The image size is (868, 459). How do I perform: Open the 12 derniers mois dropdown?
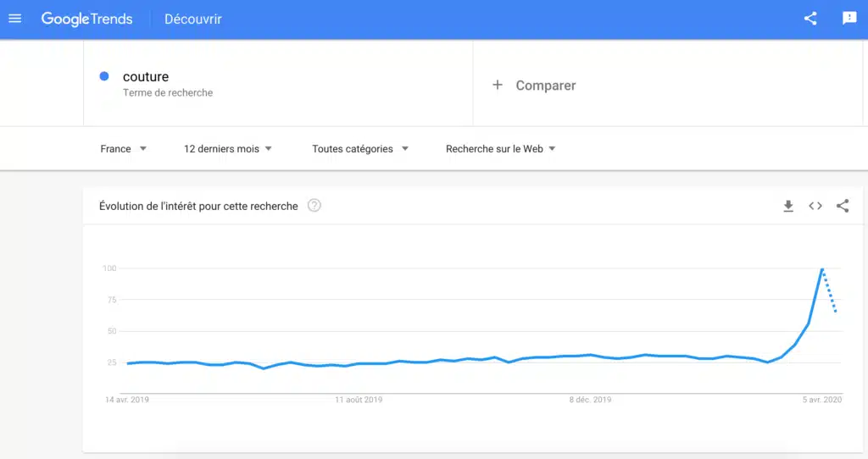point(227,149)
